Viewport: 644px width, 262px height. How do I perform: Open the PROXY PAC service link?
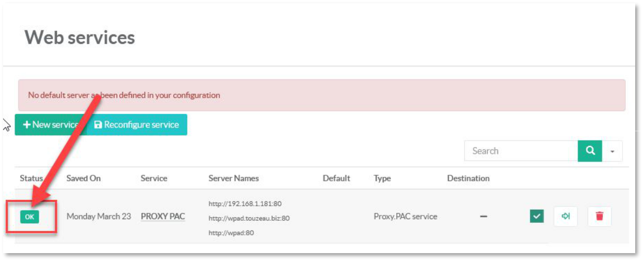tap(163, 217)
